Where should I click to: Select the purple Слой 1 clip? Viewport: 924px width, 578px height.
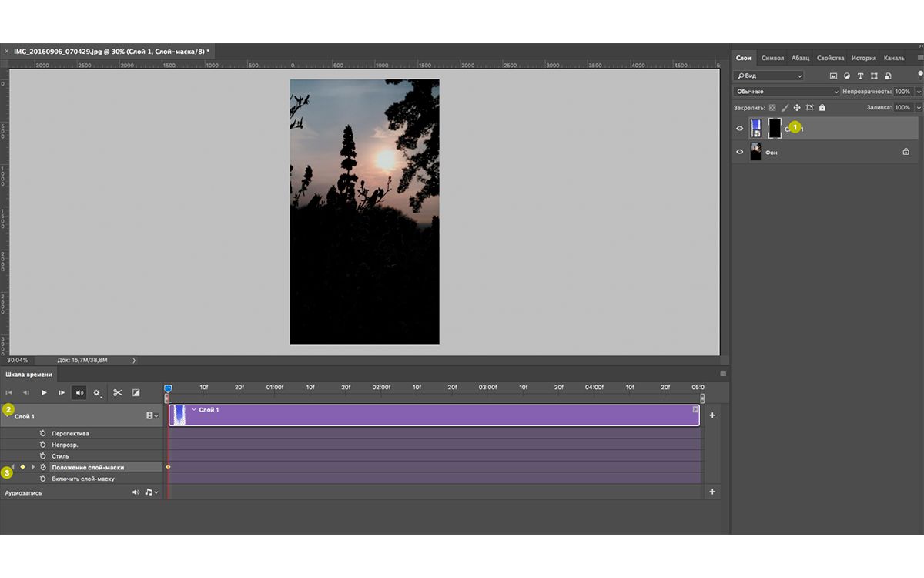434,415
